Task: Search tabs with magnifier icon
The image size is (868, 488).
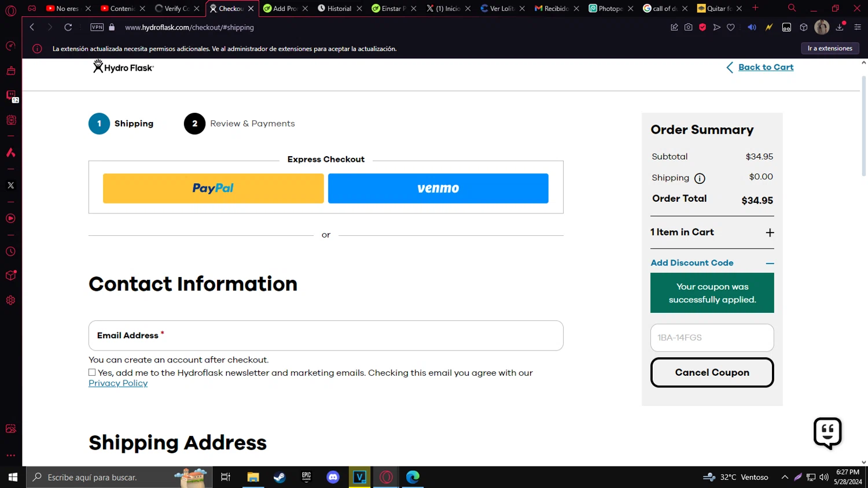Action: pos(792,8)
